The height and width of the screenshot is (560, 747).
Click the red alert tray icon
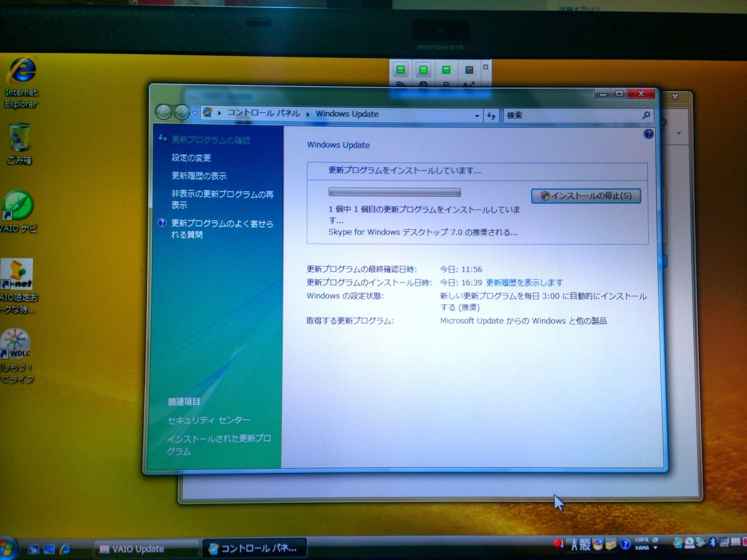(558, 544)
